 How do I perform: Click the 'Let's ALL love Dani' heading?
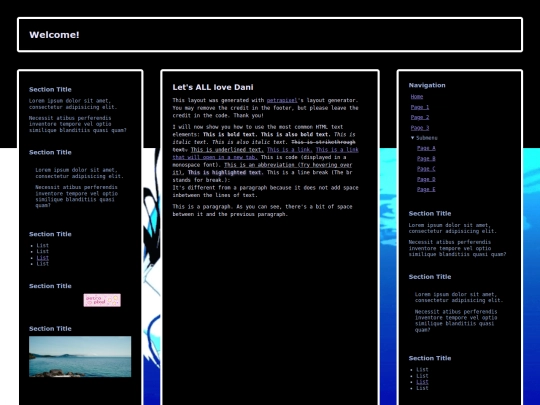[x=213, y=87]
